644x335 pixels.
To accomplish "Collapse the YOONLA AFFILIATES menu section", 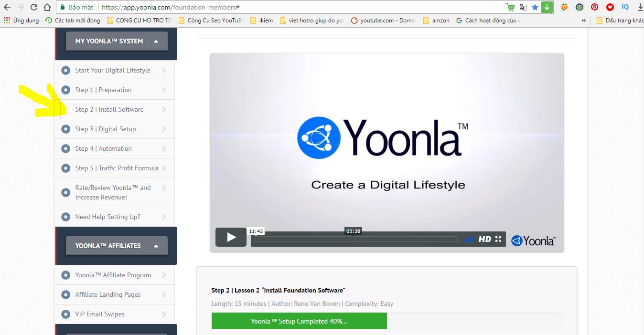I will [117, 246].
